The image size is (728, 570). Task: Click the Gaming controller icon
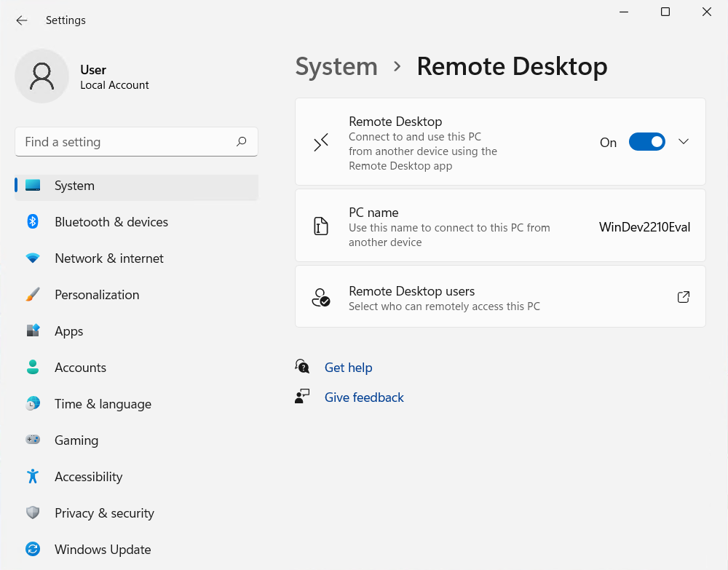click(33, 440)
